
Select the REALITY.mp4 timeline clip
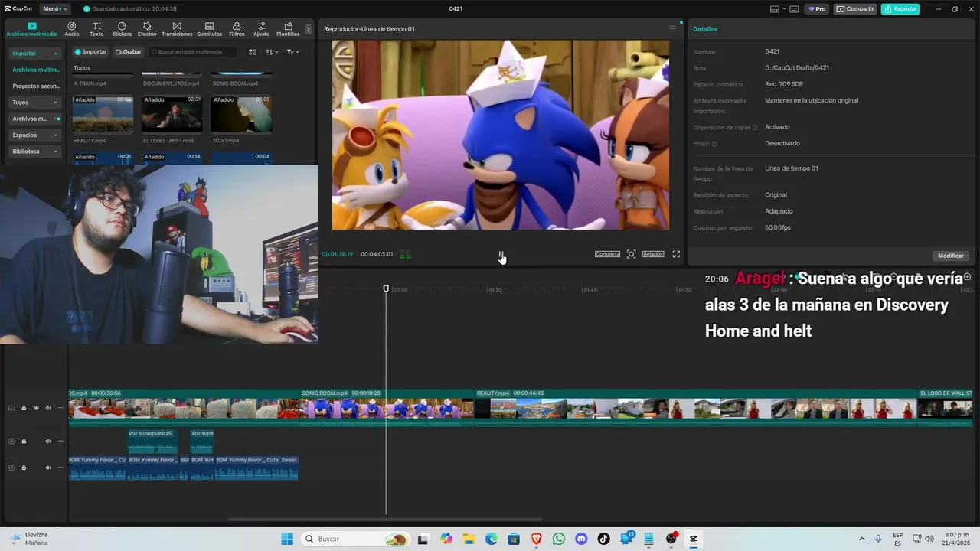pyautogui.click(x=695, y=407)
